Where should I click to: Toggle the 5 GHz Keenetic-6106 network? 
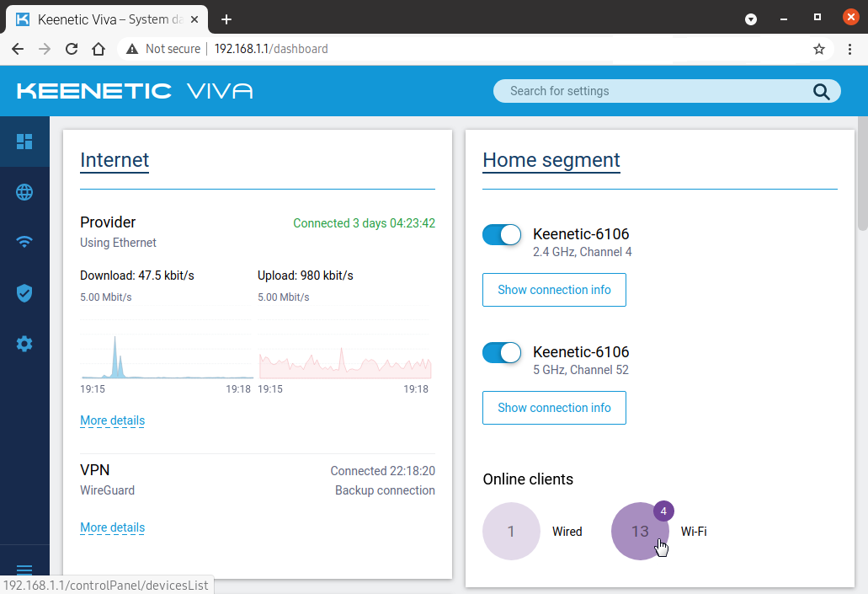coord(502,353)
